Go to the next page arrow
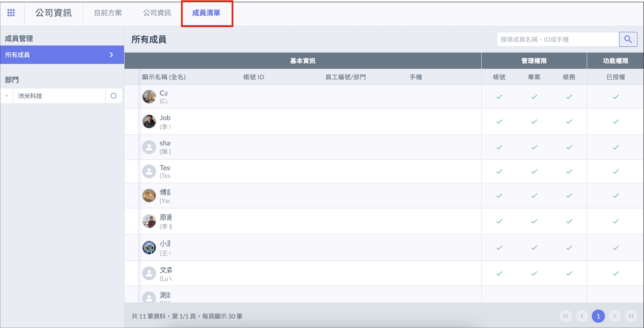 coord(614,316)
